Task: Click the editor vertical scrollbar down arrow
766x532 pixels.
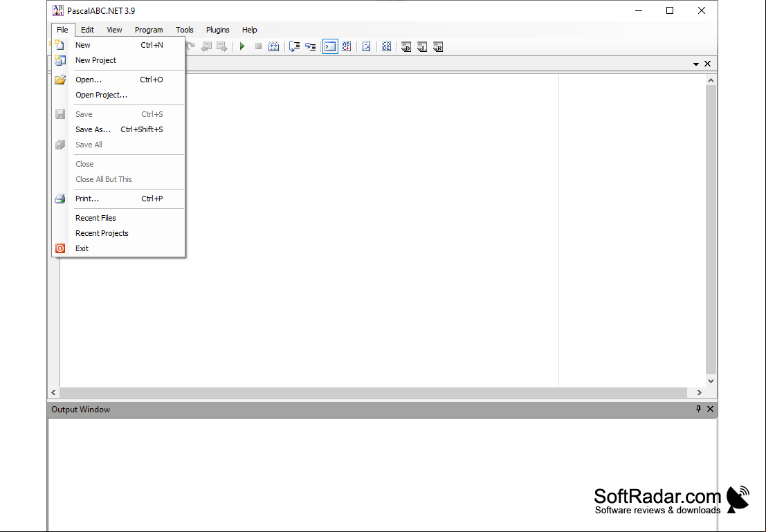Action: point(711,381)
